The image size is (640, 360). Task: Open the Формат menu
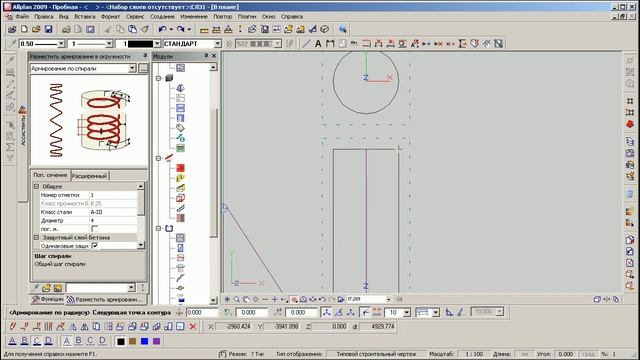coord(110,17)
